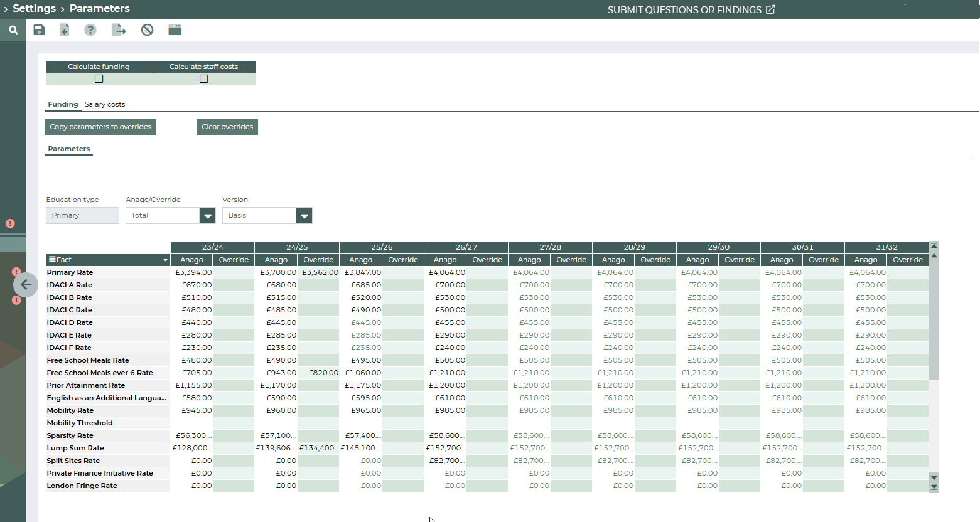980x522 pixels.
Task: Click the 25/26 Override cell for Primary Rate
Action: click(403, 272)
